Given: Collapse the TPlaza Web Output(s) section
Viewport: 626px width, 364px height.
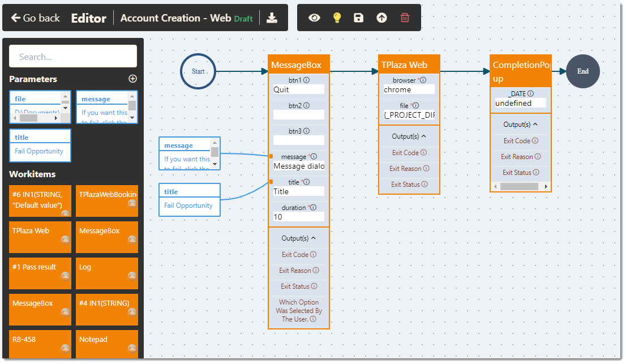Looking at the screenshot, I should (x=409, y=136).
